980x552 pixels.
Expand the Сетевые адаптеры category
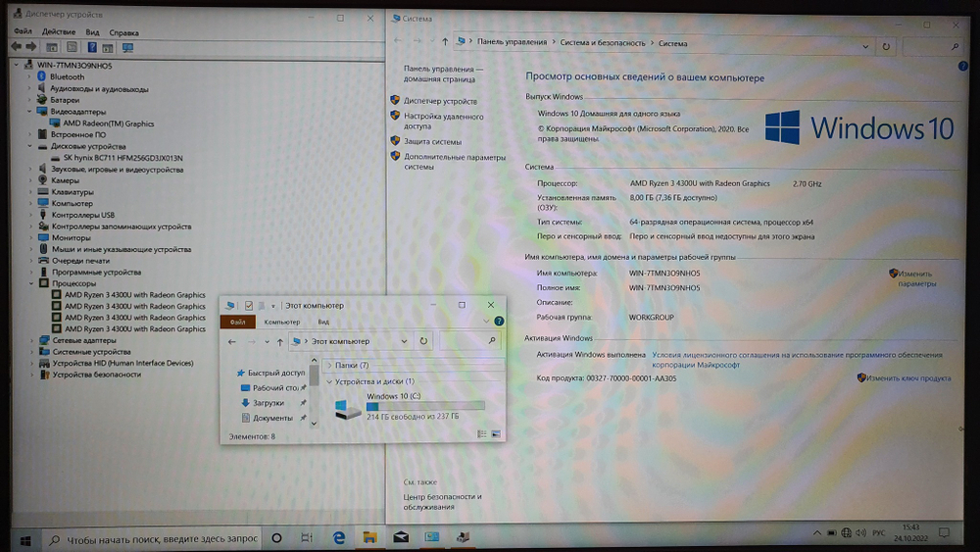[32, 340]
